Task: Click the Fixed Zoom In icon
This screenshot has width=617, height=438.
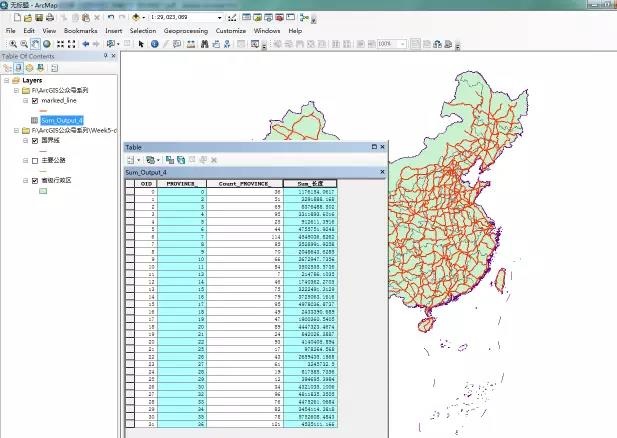Action: [61, 44]
